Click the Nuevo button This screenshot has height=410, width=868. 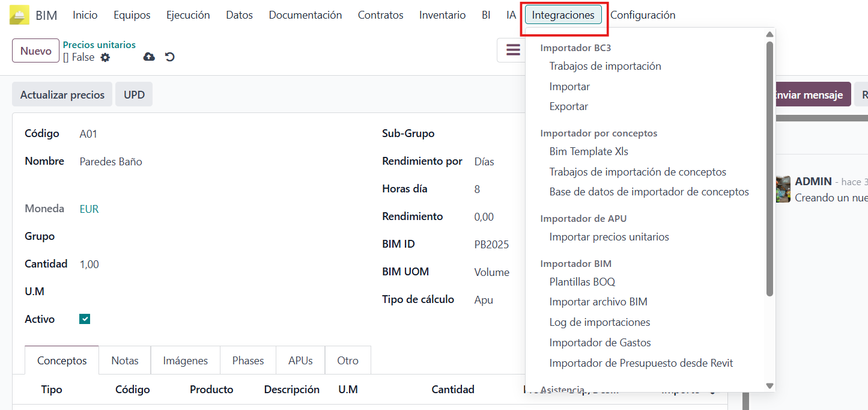tap(35, 51)
